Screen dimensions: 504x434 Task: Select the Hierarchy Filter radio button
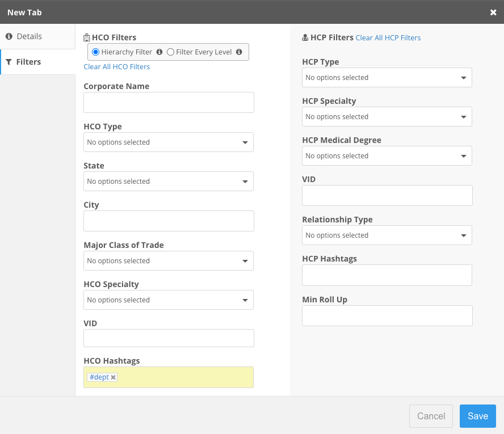pyautogui.click(x=95, y=52)
